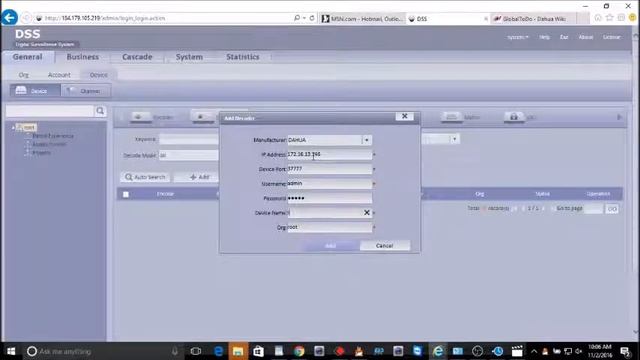640x360 pixels.
Task: Click Cancel in the Add Decoder dialog
Action: pyautogui.click(x=384, y=246)
